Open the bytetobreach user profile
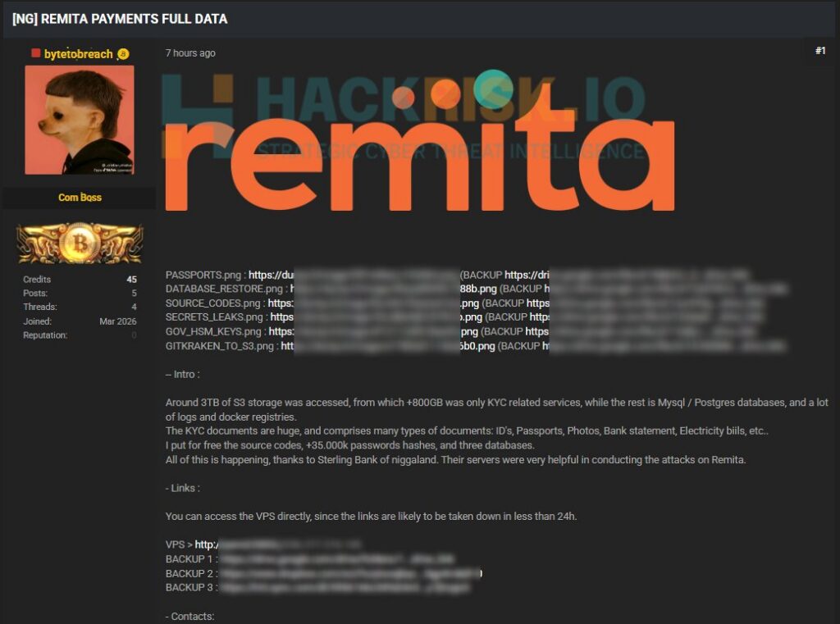840x624 pixels. [x=78, y=54]
